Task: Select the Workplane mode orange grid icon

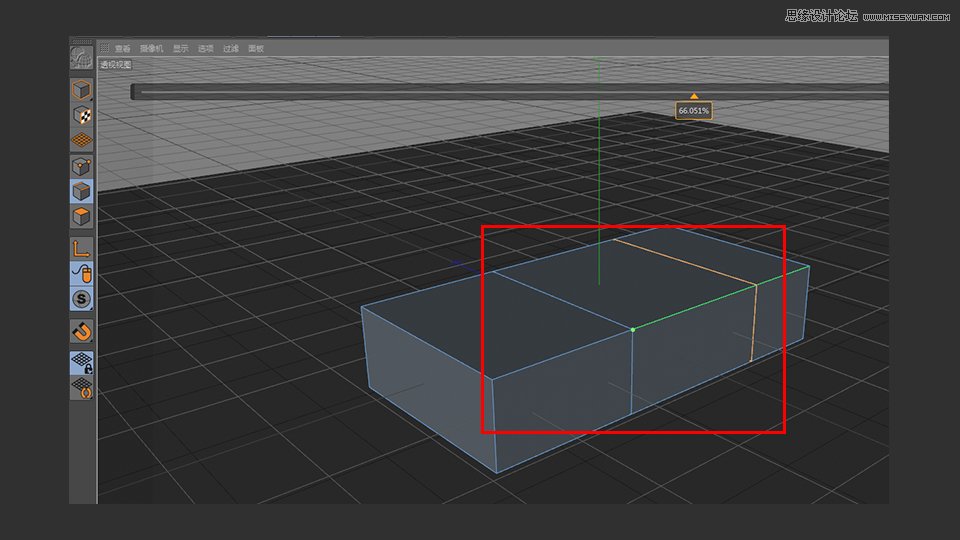Action: pos(81,140)
